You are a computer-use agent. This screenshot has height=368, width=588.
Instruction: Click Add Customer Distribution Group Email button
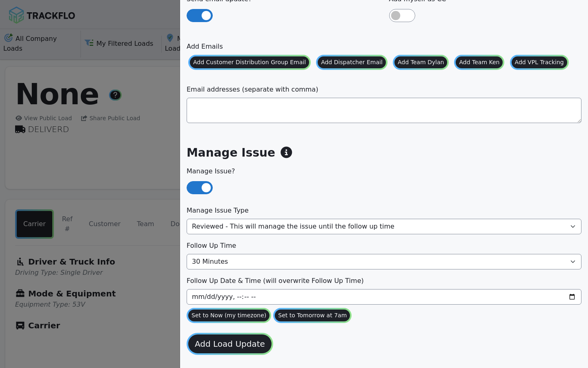(249, 62)
